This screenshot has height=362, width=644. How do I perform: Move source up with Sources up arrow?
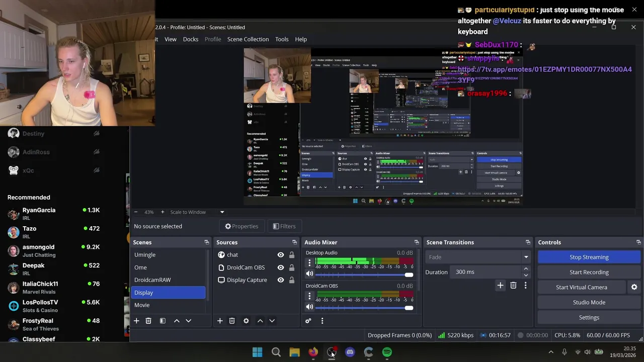pos(260,321)
